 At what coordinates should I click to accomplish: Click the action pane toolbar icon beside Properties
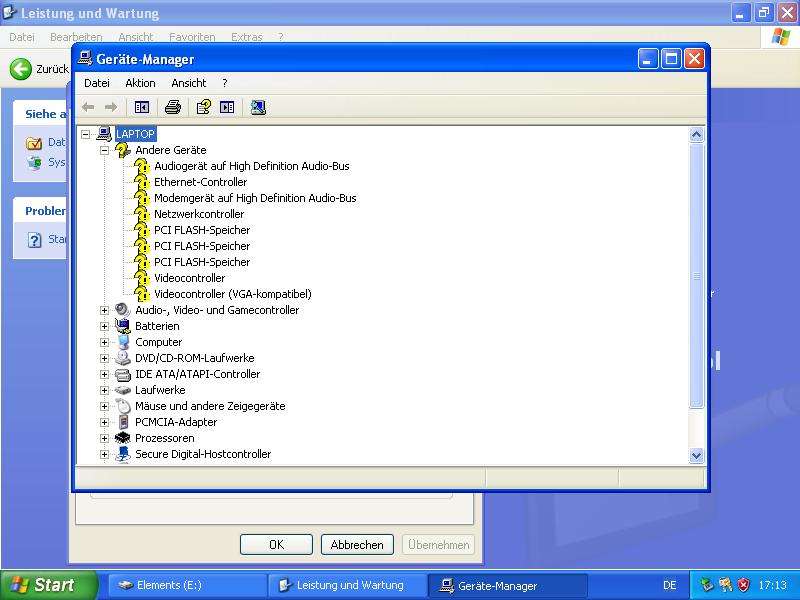[x=227, y=107]
